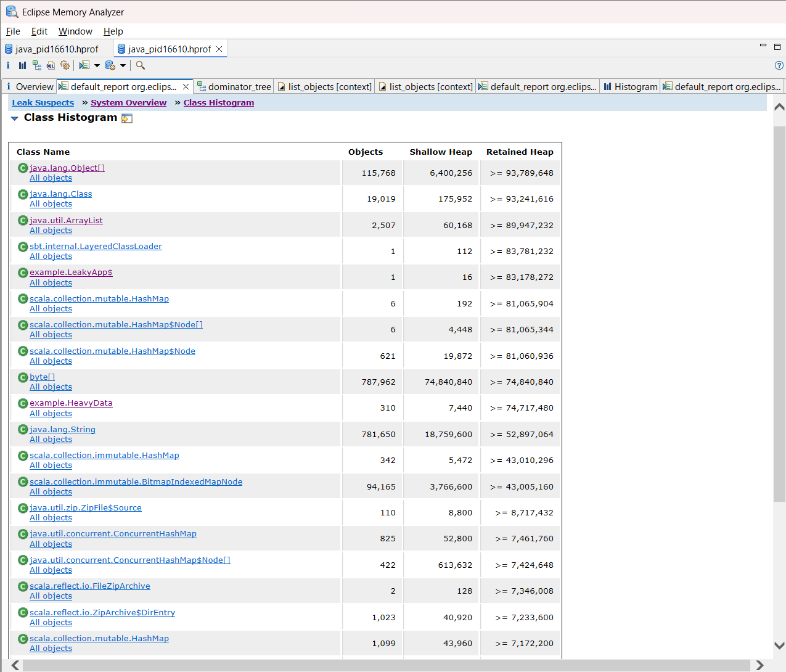This screenshot has height=672, width=786.
Task: Switch to the Overview tab
Action: click(x=29, y=87)
